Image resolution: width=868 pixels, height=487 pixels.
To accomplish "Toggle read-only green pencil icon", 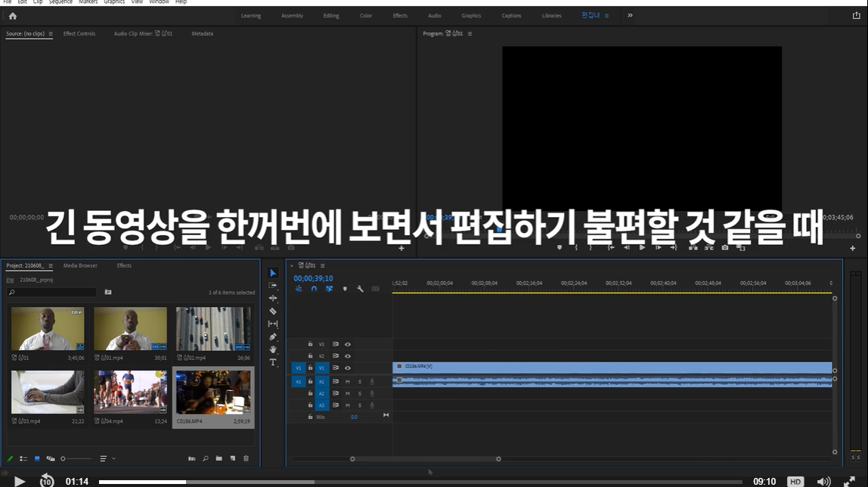I will click(x=9, y=458).
